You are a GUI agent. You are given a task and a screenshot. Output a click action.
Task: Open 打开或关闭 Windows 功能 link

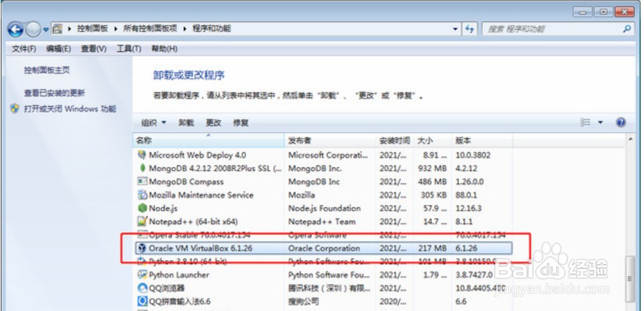pos(70,109)
